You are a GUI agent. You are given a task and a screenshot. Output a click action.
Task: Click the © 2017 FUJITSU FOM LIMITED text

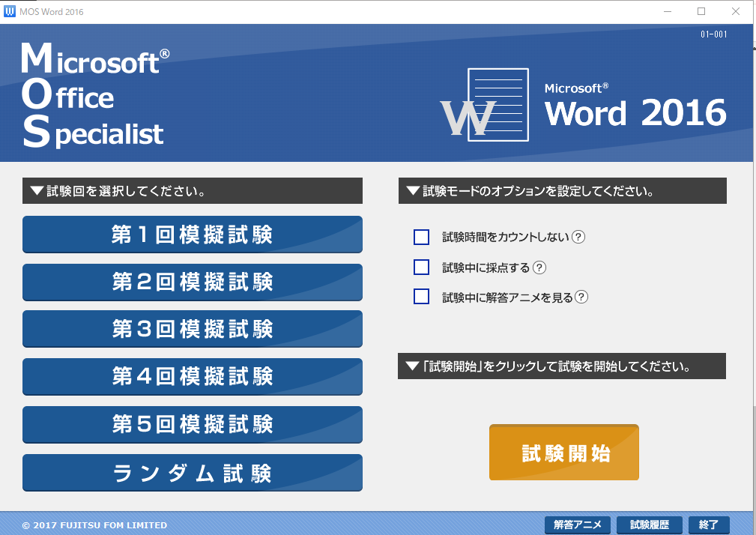tap(94, 525)
